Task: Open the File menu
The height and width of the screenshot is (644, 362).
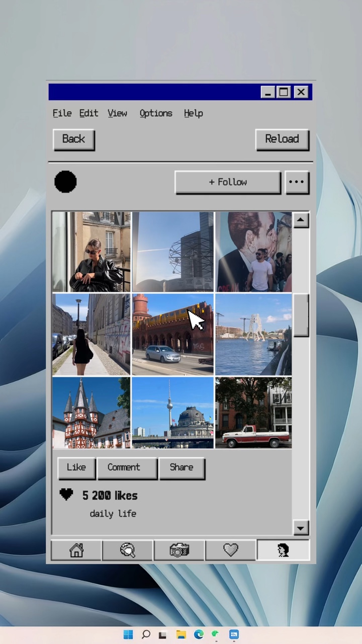Action: (62, 113)
